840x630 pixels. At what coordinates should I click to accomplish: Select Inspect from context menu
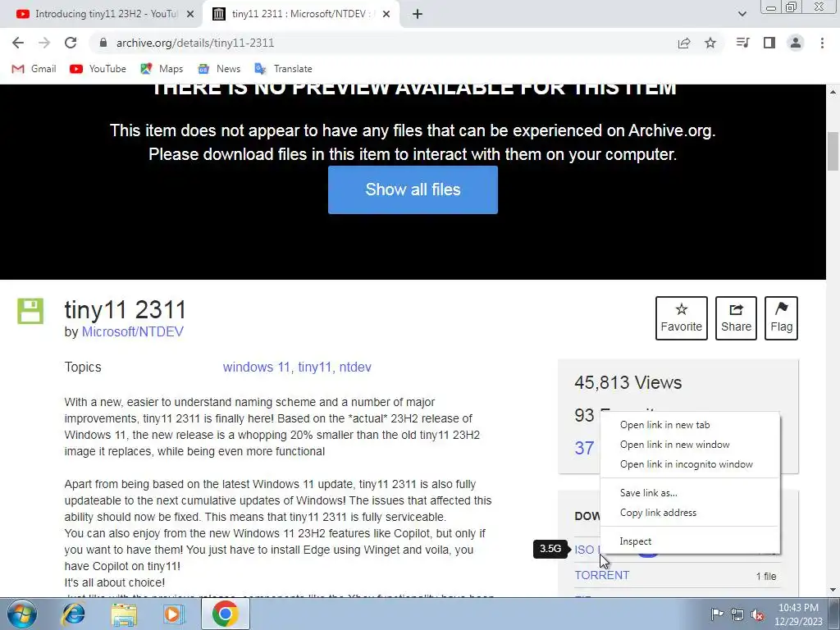690,541
